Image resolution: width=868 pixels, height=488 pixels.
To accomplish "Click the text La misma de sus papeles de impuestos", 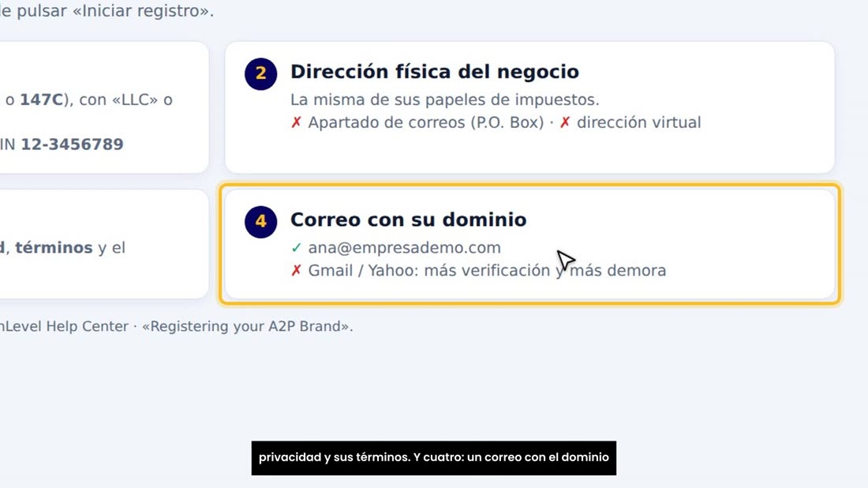I will 445,100.
